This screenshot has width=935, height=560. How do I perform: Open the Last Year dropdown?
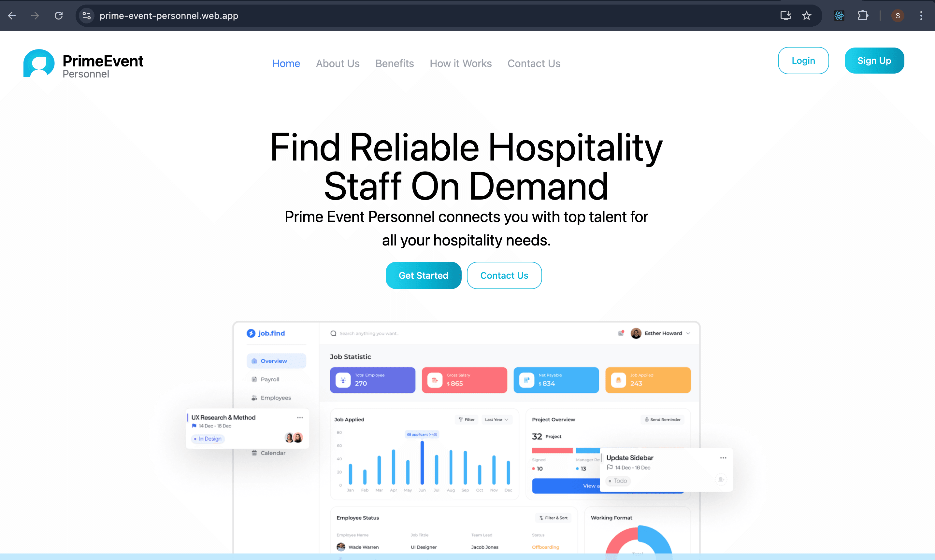497,420
